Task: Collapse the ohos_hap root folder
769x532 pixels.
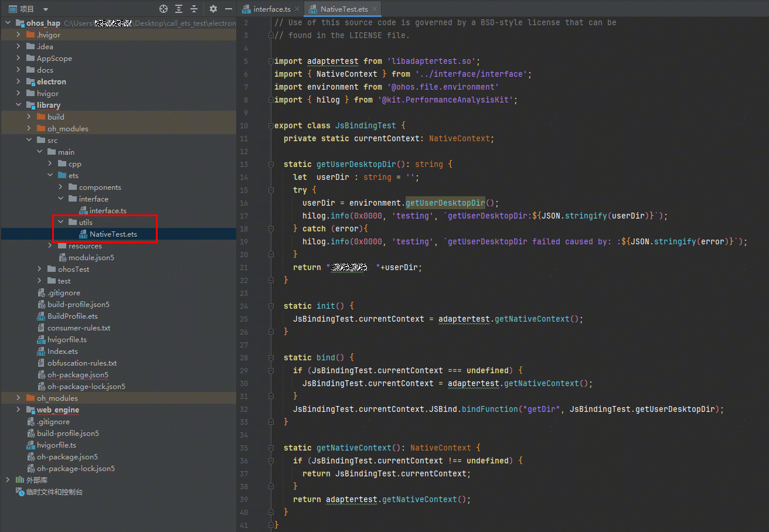Action: (8, 23)
